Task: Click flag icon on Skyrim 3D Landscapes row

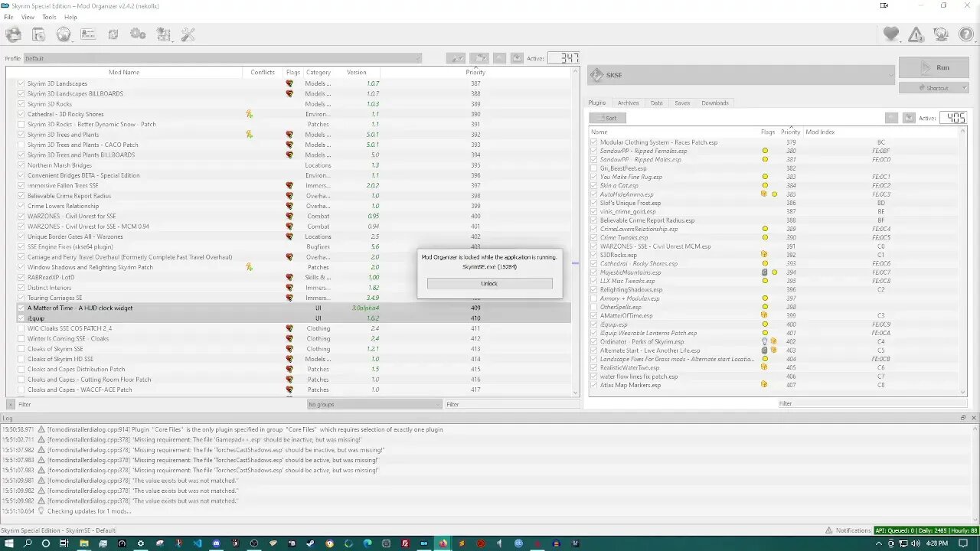Action: point(289,83)
